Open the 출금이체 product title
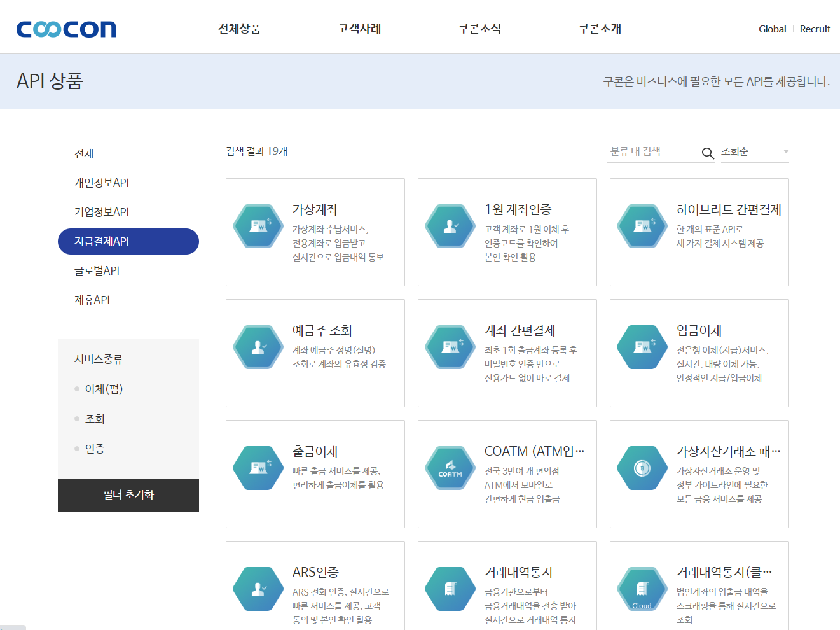 coord(315,451)
